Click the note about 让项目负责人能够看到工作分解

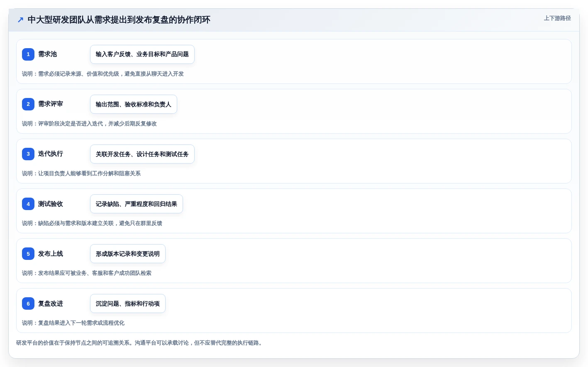[x=81, y=174]
